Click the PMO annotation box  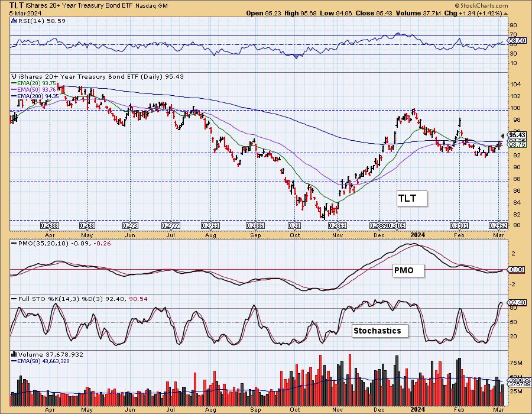tap(408, 270)
